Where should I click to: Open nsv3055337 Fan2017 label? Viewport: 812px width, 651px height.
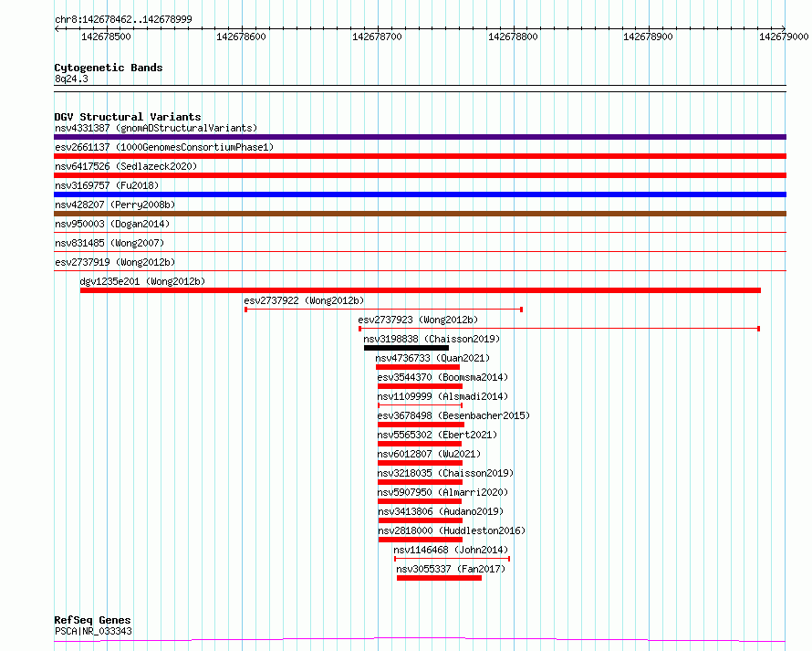click(451, 569)
